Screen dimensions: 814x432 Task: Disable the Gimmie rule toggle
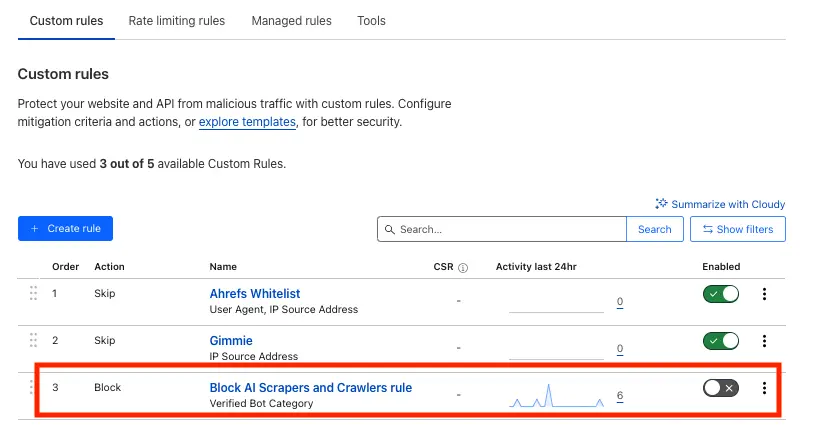[721, 341]
